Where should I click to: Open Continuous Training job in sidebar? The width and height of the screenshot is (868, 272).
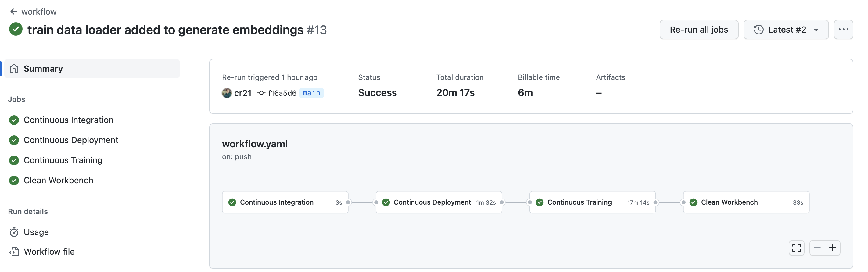point(63,160)
